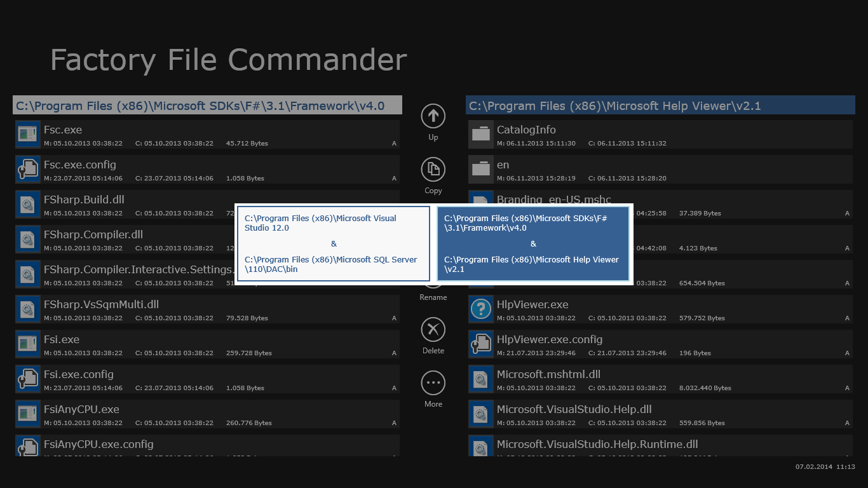Image resolution: width=868 pixels, height=488 pixels.
Task: Click the en folder name
Action: pyautogui.click(x=503, y=165)
